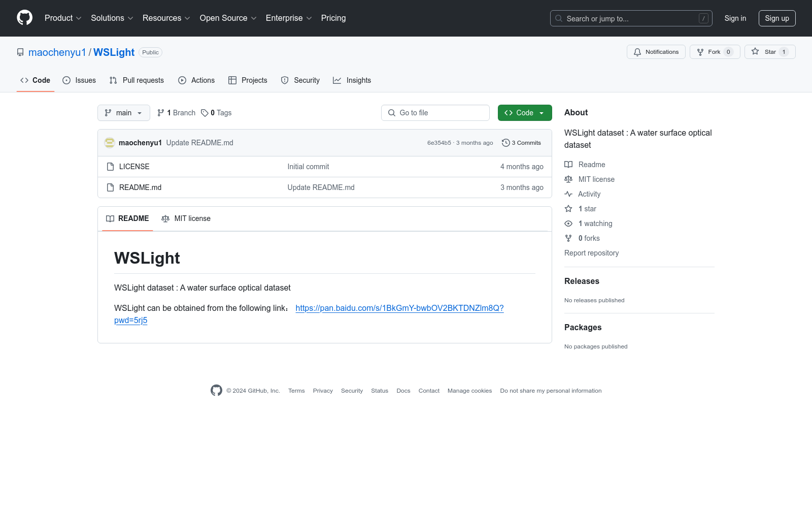The height and width of the screenshot is (508, 812).
Task: Expand the Open Source menu
Action: [228, 18]
